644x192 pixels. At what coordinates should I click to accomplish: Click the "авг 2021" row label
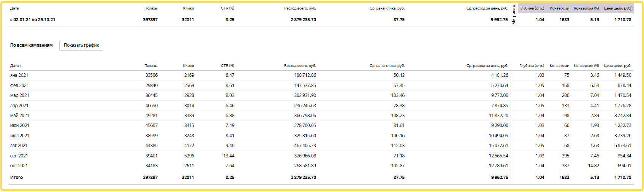coord(19,146)
